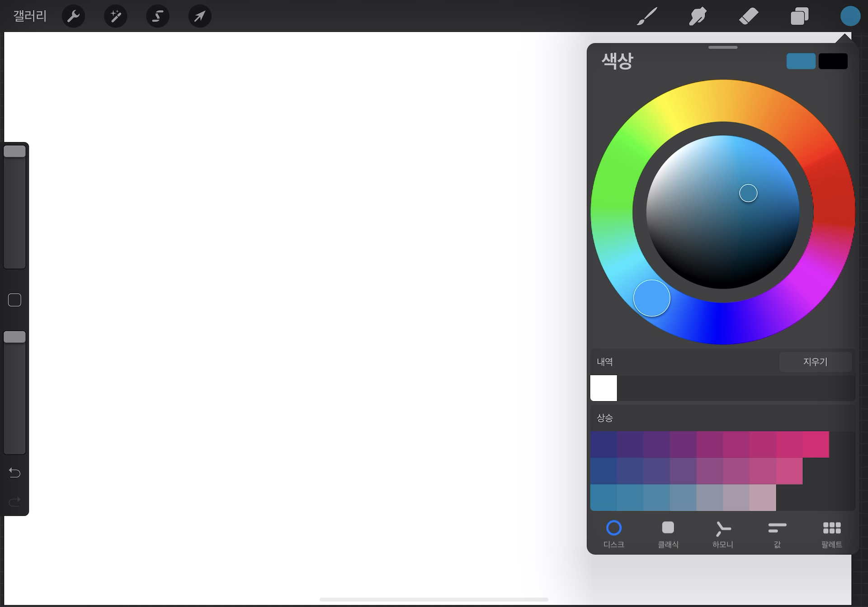Viewport: 868px width, 607px height.
Task: Open the 값 value tab
Action: (777, 534)
